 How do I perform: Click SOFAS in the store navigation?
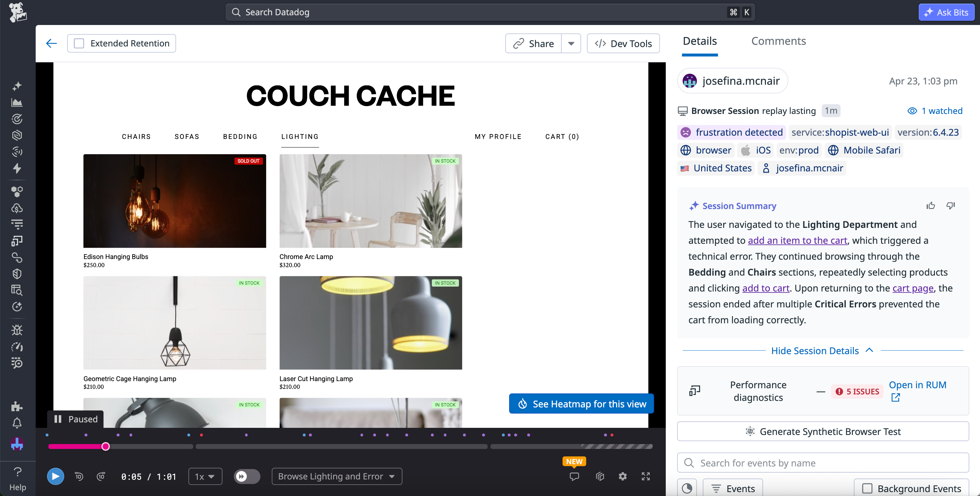click(x=187, y=136)
